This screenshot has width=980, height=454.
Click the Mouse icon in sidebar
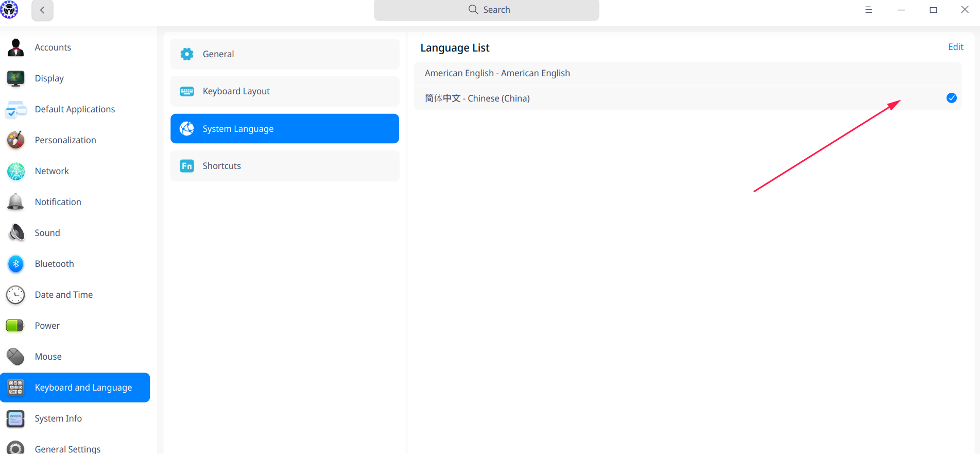tap(15, 357)
